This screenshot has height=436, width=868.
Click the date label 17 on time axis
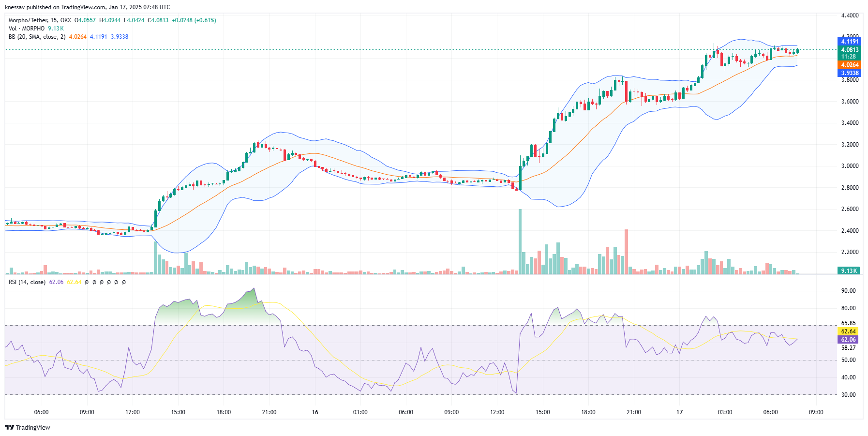pyautogui.click(x=679, y=412)
